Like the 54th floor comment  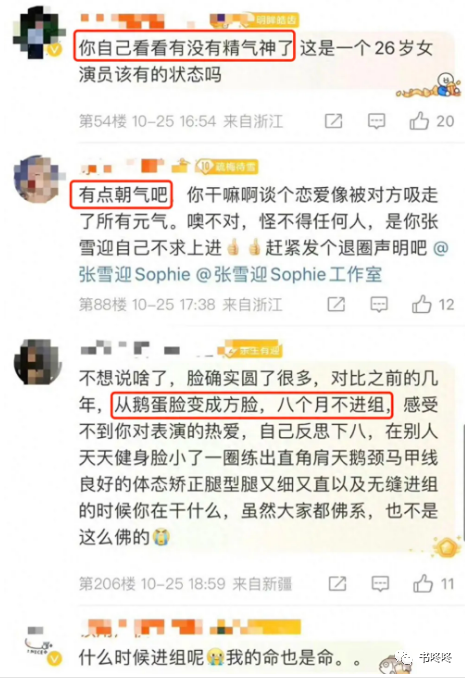(x=419, y=121)
